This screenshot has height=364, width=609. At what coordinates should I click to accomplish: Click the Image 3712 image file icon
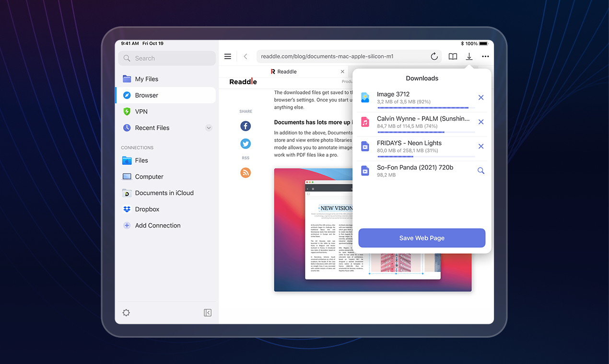tap(365, 98)
